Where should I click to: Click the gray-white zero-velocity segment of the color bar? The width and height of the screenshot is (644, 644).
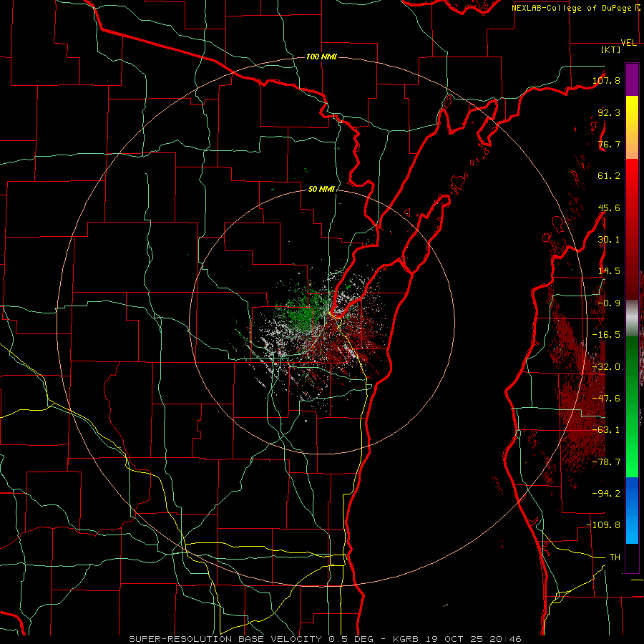(x=632, y=317)
